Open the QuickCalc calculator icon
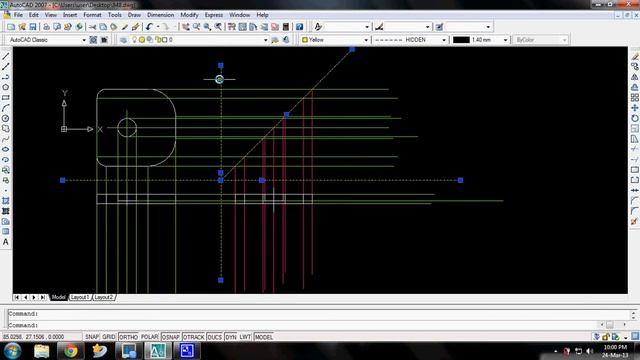640x360 pixels. 286,27
